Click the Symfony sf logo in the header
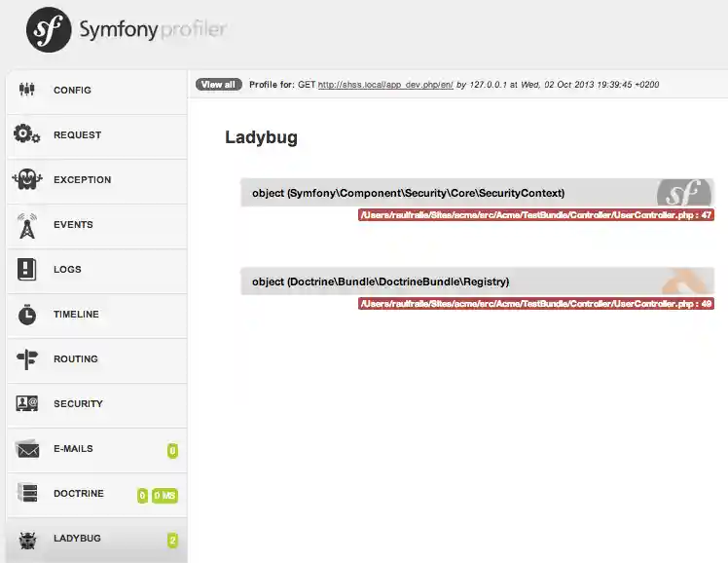 (x=49, y=30)
